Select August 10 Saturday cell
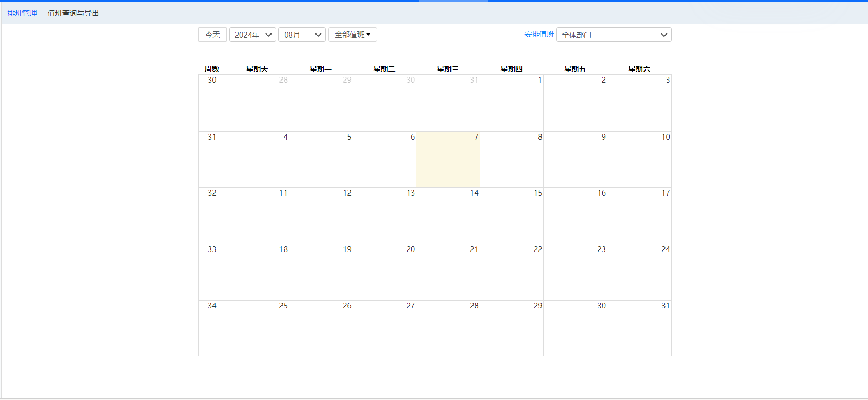Viewport: 868px width, 400px height. click(x=639, y=159)
